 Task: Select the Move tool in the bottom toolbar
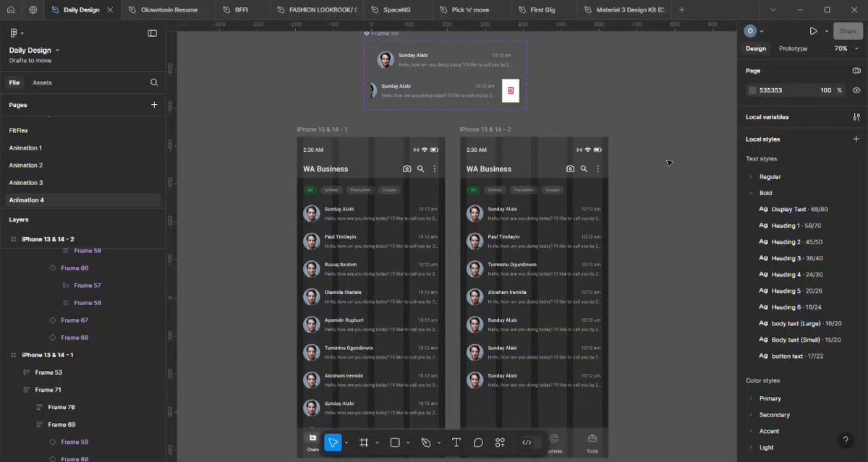click(x=333, y=442)
